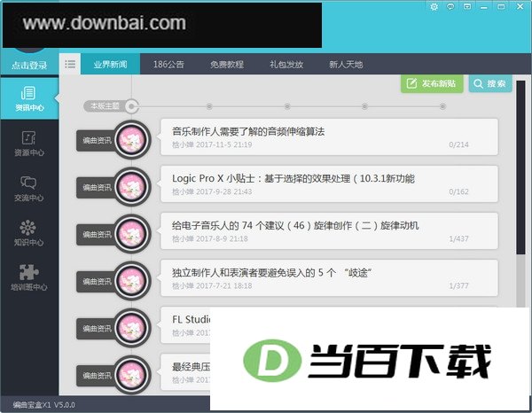This screenshot has height=413, width=532.
Task: Select the 新人天地 tab
Action: pyautogui.click(x=346, y=64)
